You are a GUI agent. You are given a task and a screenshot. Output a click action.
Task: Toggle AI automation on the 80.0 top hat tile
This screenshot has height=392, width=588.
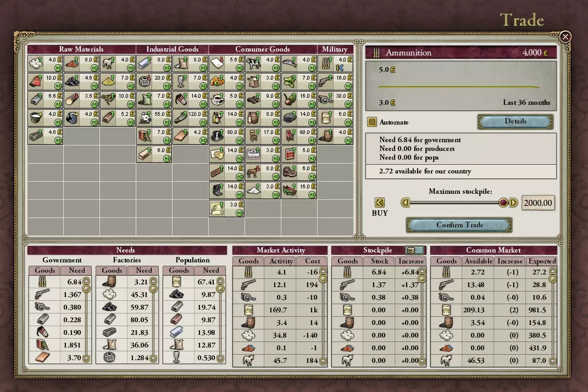[x=240, y=140]
